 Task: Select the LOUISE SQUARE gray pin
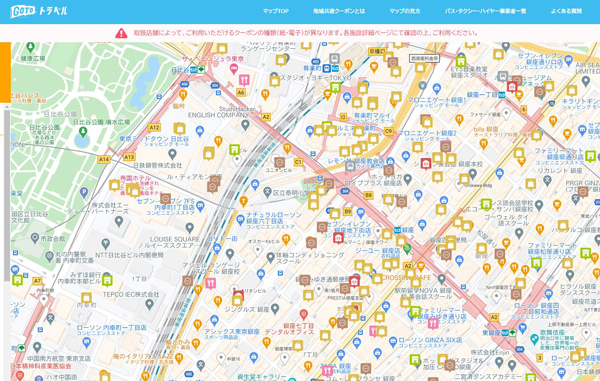[x=189, y=228]
